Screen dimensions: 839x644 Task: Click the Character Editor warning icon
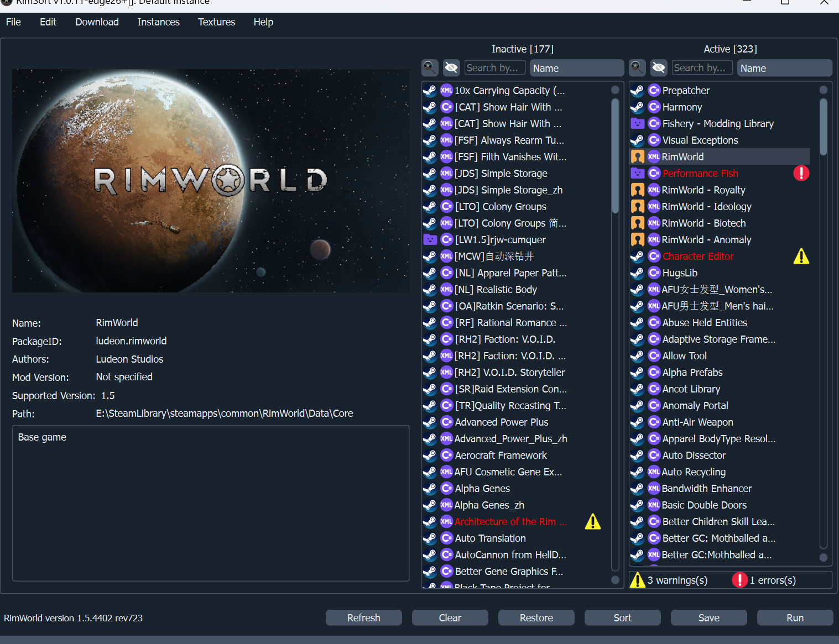[x=801, y=256]
